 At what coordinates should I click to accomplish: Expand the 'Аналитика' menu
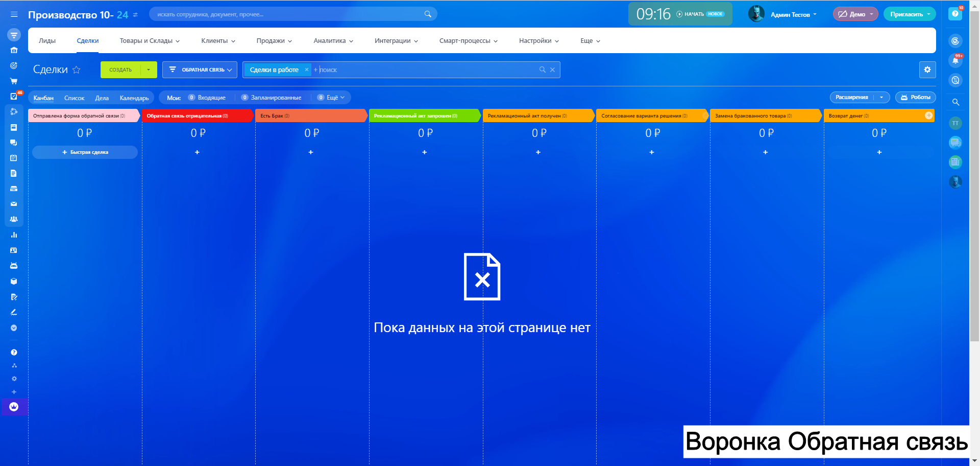tap(333, 41)
